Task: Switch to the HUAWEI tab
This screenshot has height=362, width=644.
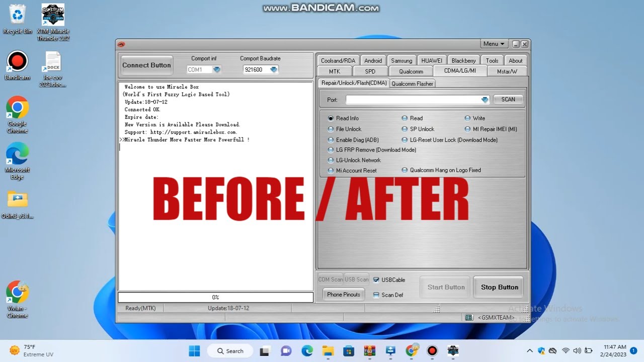Action: [x=432, y=60]
